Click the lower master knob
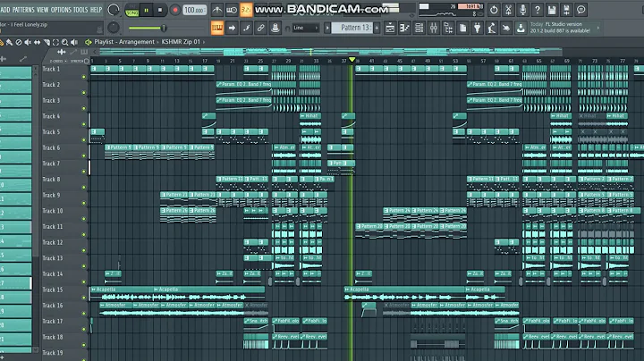This screenshot has width=644, height=361. click(114, 28)
